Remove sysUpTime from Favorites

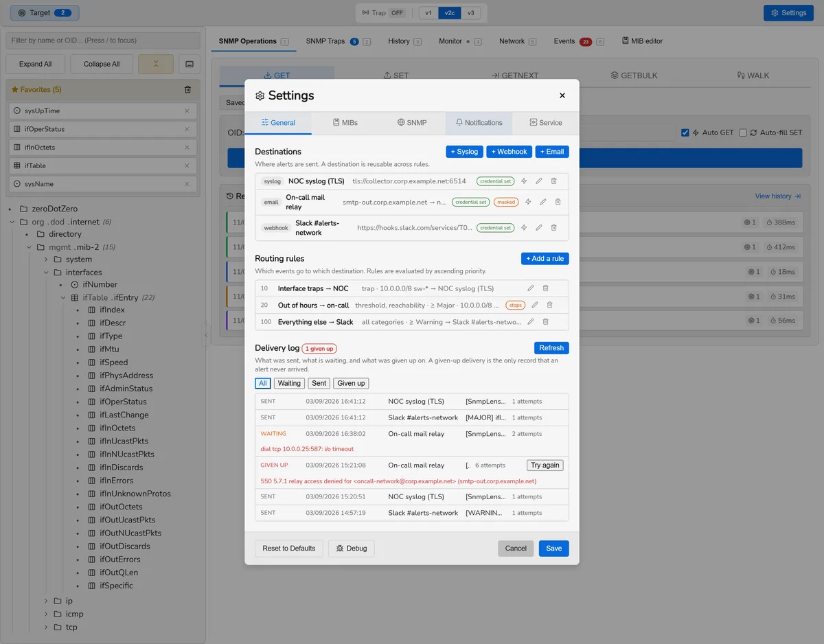click(187, 111)
